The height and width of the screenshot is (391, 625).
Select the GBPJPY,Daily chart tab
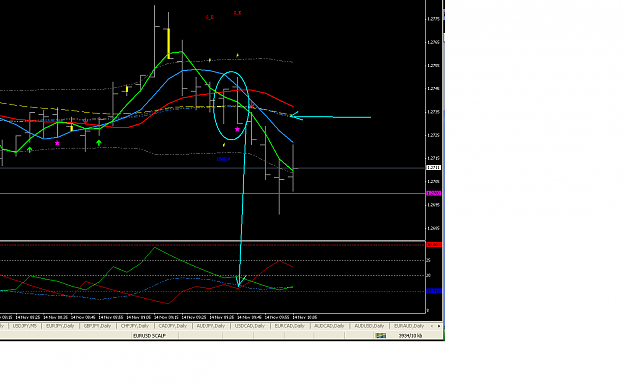pyautogui.click(x=97, y=326)
